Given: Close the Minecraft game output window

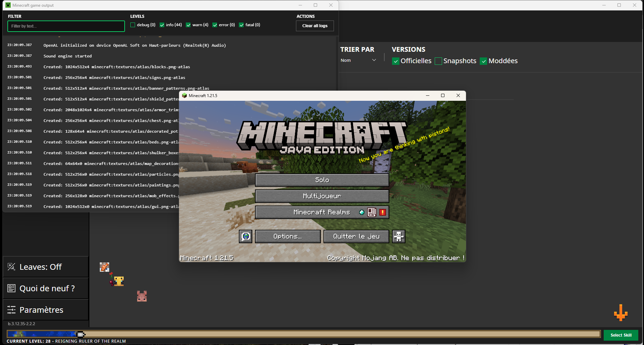Looking at the screenshot, I should tap(331, 5).
